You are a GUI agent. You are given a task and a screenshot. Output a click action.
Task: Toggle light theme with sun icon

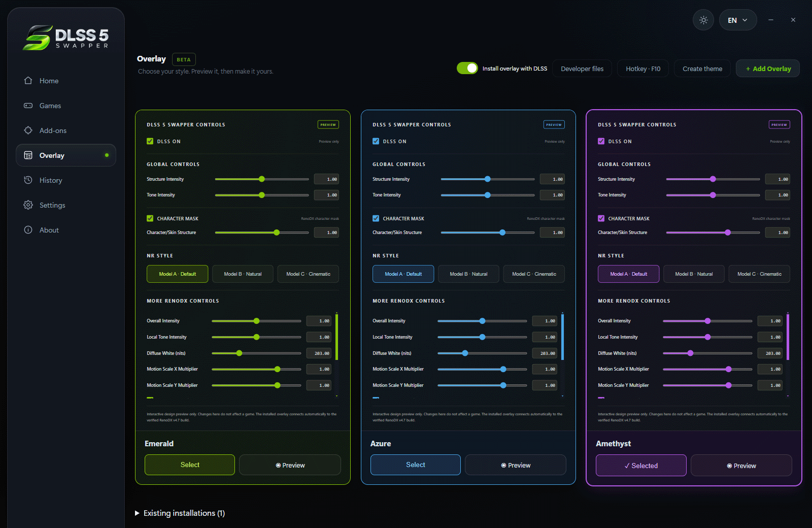point(703,20)
